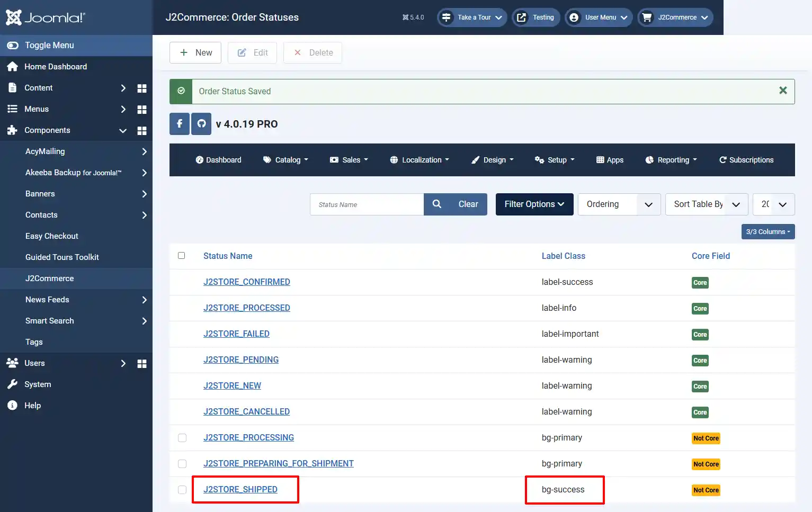
Task: Expand the Filter Options panel
Action: (534, 204)
